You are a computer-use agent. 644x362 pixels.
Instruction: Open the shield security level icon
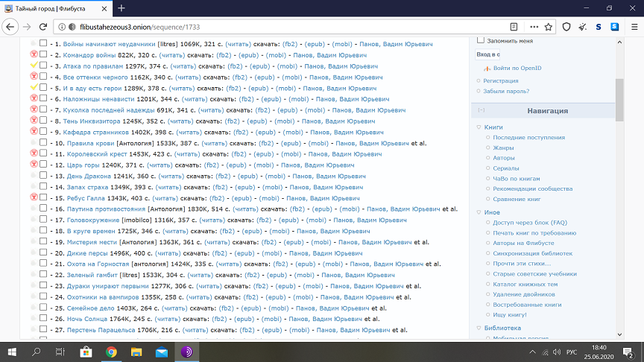(x=566, y=27)
